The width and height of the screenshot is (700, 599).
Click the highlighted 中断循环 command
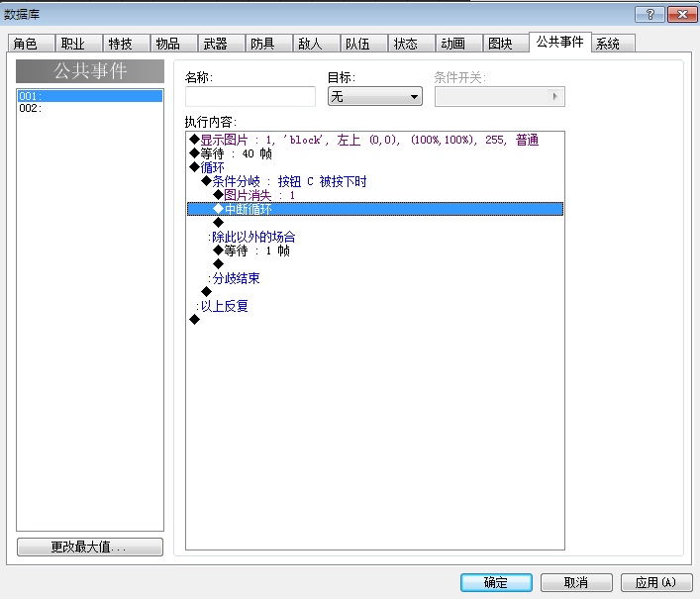pos(375,209)
